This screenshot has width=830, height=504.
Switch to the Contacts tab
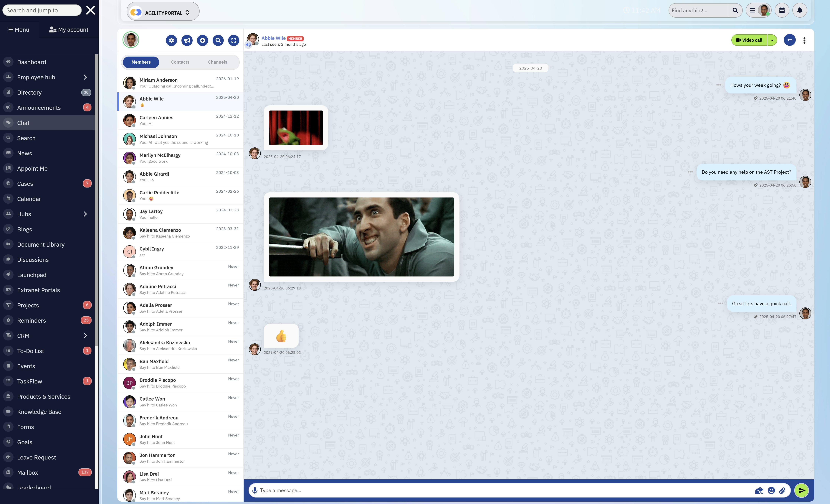coord(180,62)
